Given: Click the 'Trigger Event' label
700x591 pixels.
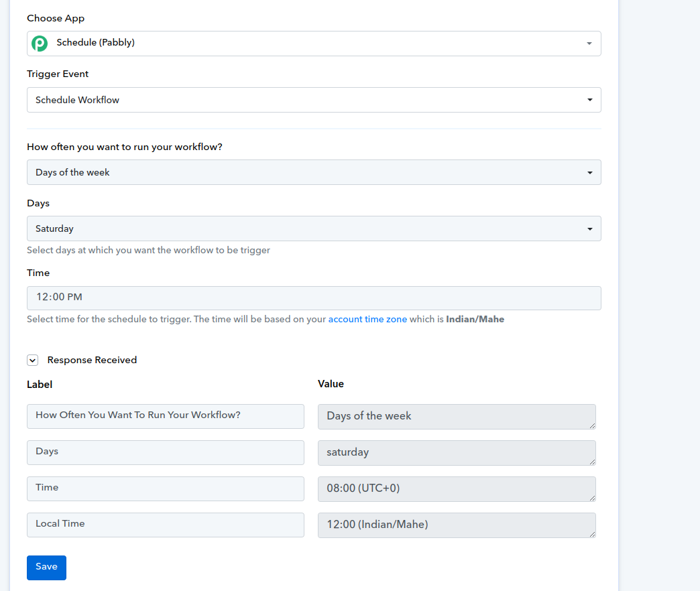Looking at the screenshot, I should coord(58,74).
